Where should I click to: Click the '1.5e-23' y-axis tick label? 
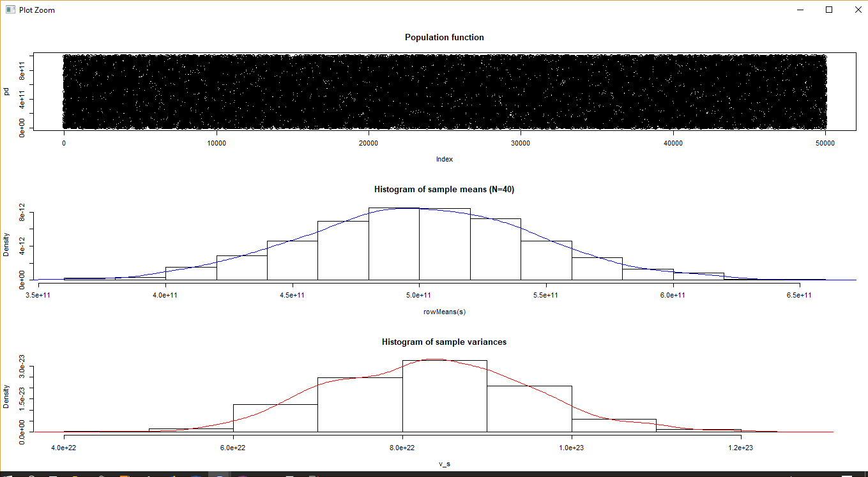22,399
